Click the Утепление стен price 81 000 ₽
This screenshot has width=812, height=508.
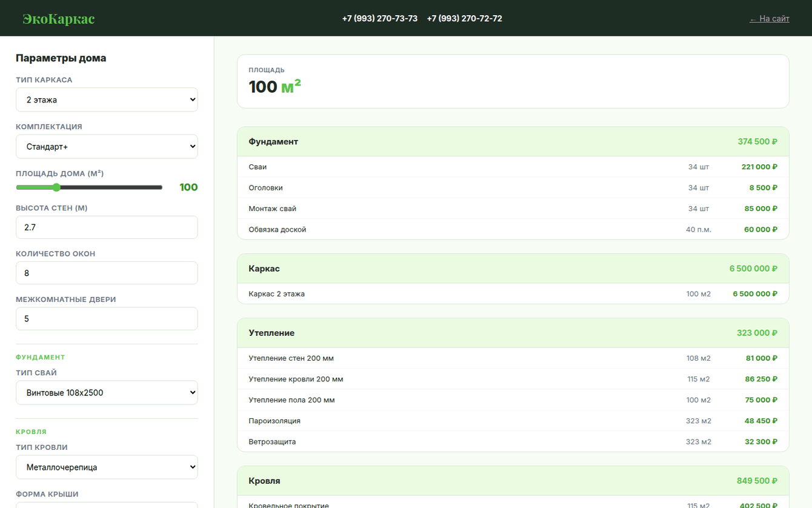tap(762, 358)
